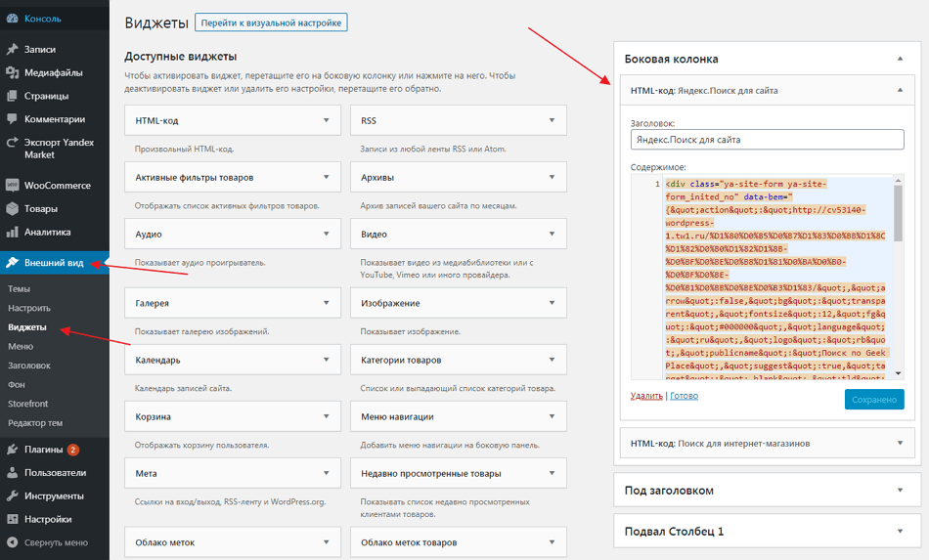Click the Удалить link in widget

[x=646, y=396]
